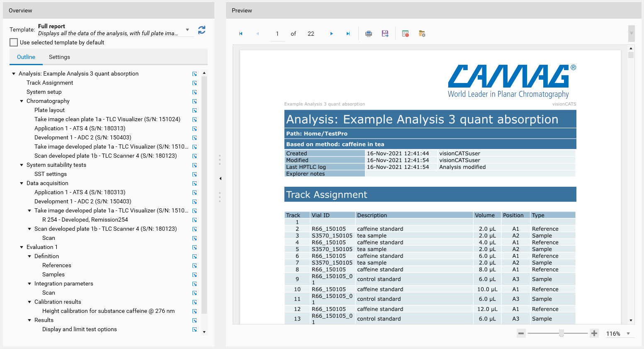Switch to the Settings tab
This screenshot has height=349, width=644.
[59, 57]
